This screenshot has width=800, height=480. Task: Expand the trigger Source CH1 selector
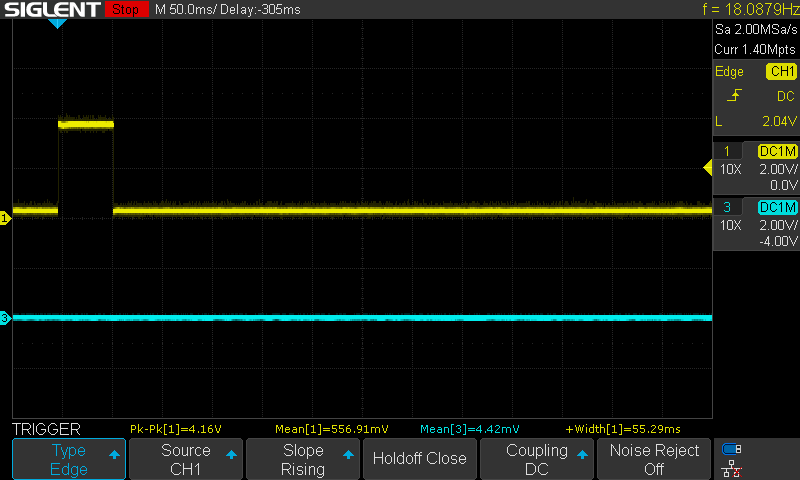pyautogui.click(x=186, y=459)
